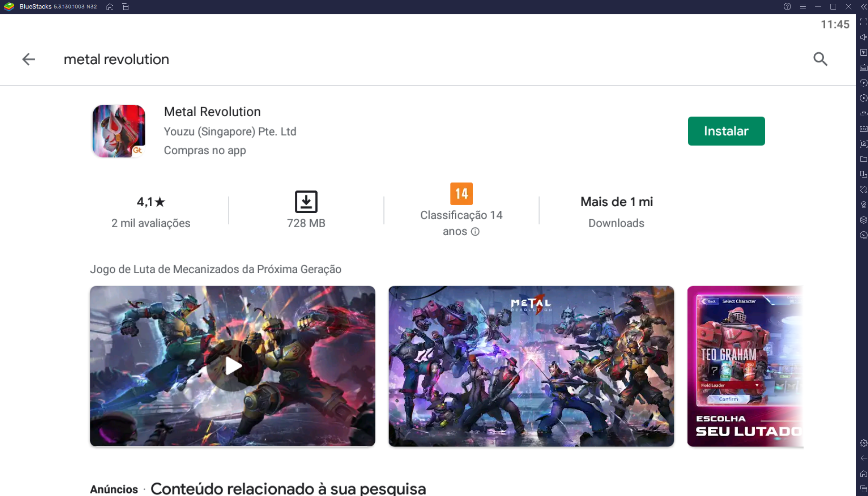Play the gameplay trailer video

coord(233,366)
